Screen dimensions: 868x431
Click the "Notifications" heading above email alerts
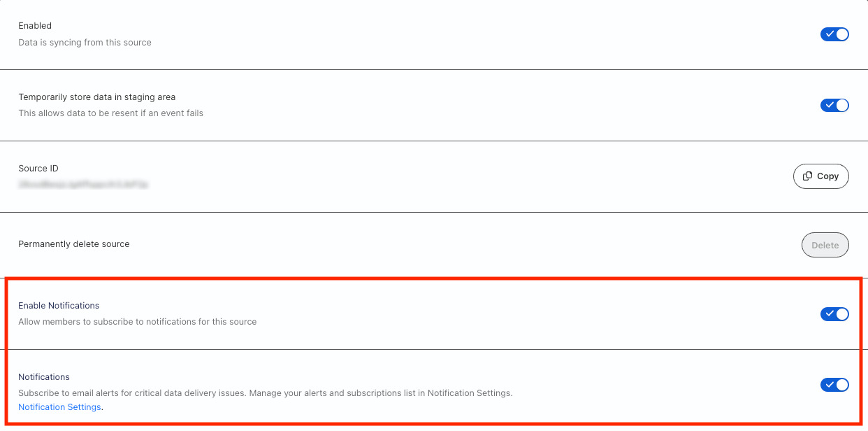tap(44, 377)
